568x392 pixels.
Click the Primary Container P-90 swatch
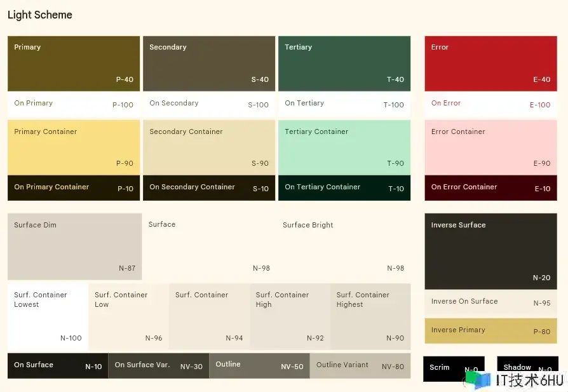tap(74, 147)
